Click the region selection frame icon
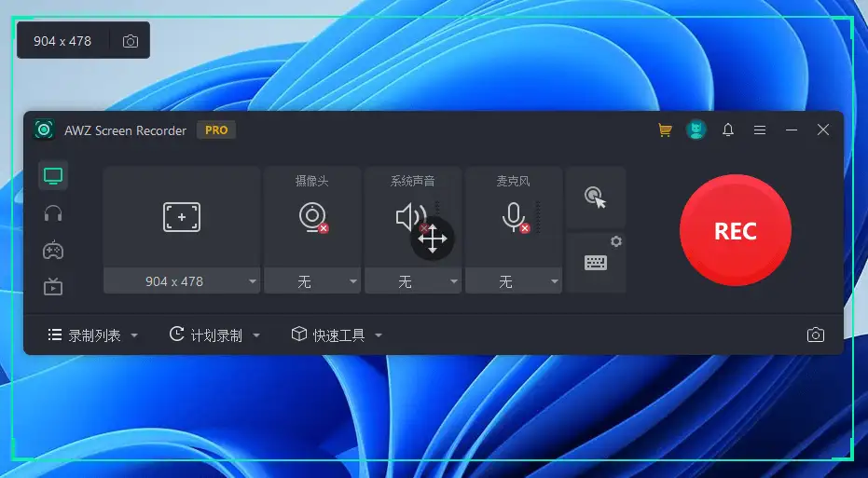 (x=182, y=217)
